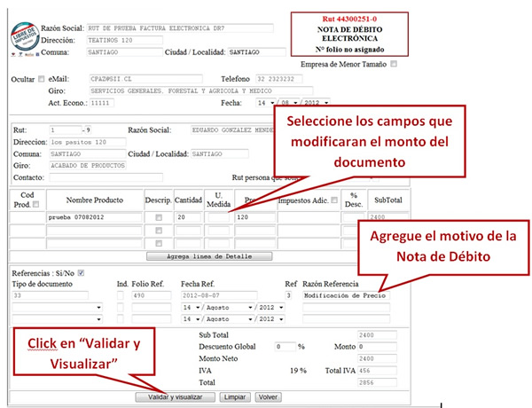This screenshot has width=532, height=408.
Task: Click receiver Giro field ACABADO DE PRODUCTOS
Action: point(88,165)
